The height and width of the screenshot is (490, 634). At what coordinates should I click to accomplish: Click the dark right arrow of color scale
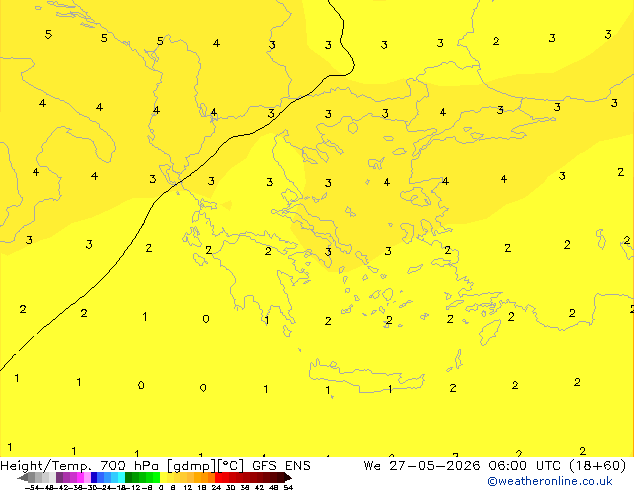(x=288, y=477)
